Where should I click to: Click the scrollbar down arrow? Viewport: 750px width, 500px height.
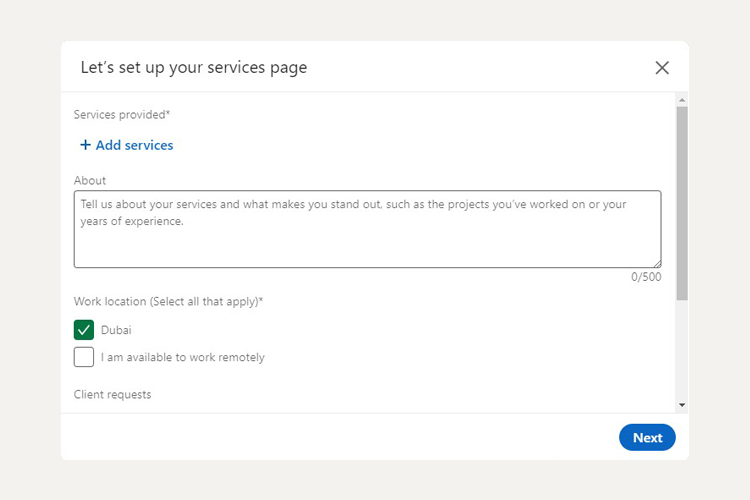(x=682, y=405)
